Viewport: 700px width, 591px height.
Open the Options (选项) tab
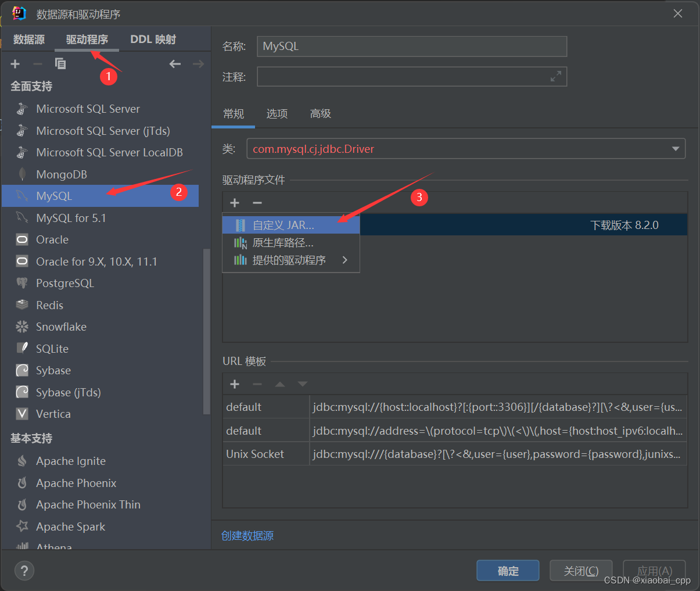[x=277, y=114]
